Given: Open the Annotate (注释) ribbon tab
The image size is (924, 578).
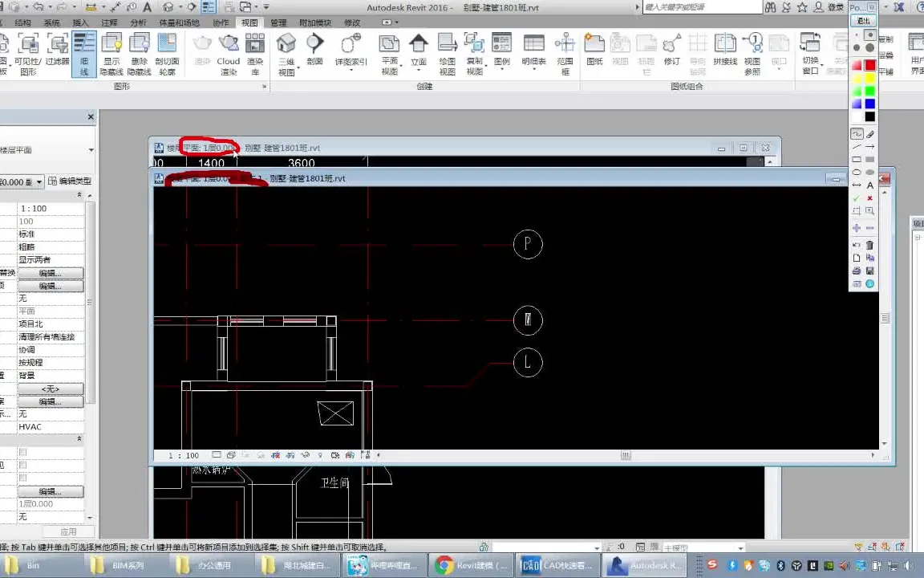Looking at the screenshot, I should click(x=109, y=22).
